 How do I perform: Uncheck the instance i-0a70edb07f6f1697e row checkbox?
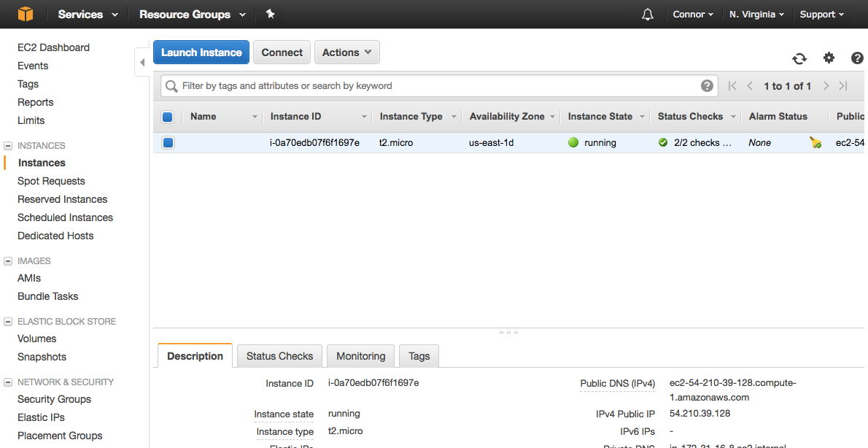point(168,143)
